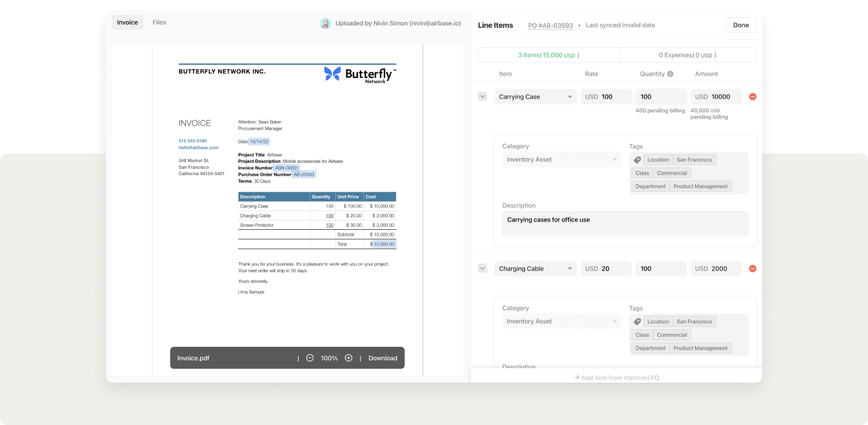Click Department Product Management tag under Carrying Case

coord(682,186)
